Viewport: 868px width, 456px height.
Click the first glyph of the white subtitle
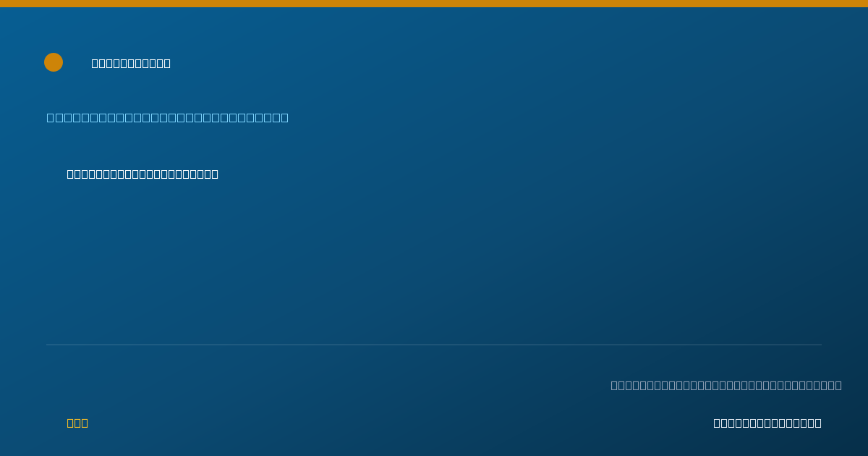70,174
